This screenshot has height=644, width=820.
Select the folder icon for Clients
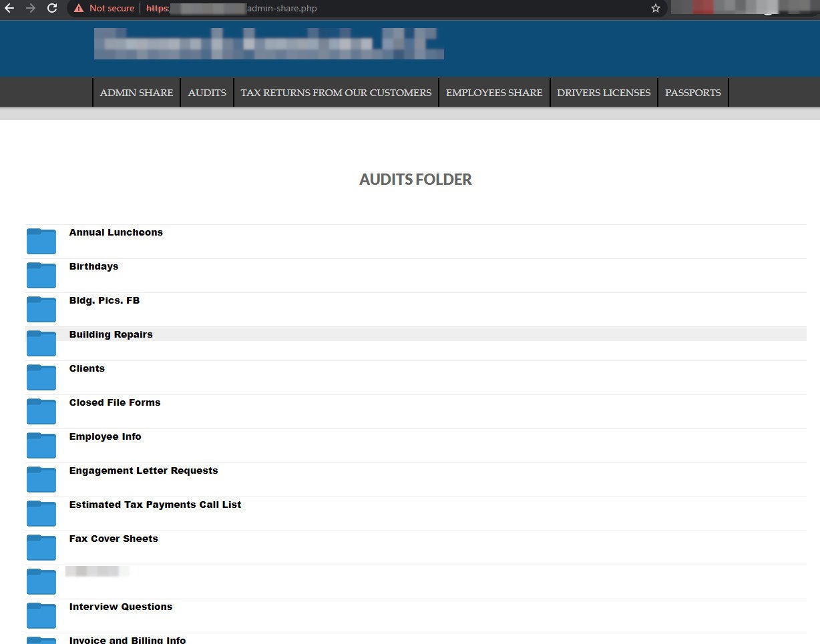coord(41,377)
